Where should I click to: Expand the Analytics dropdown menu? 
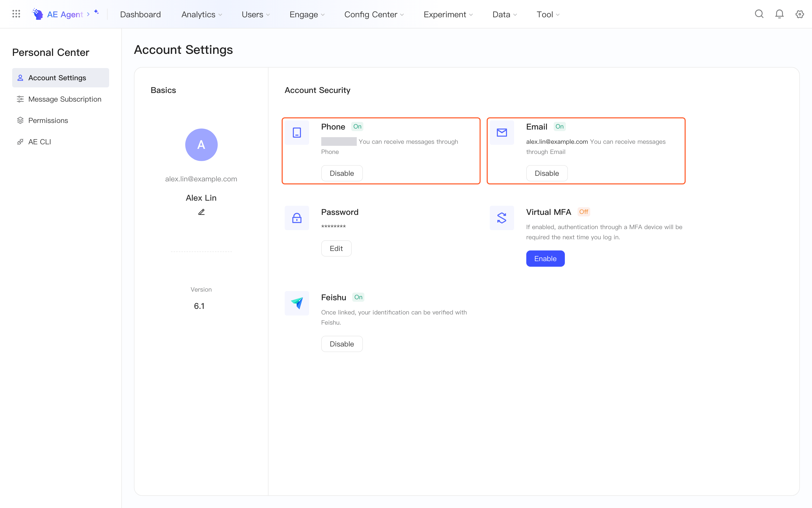(202, 14)
